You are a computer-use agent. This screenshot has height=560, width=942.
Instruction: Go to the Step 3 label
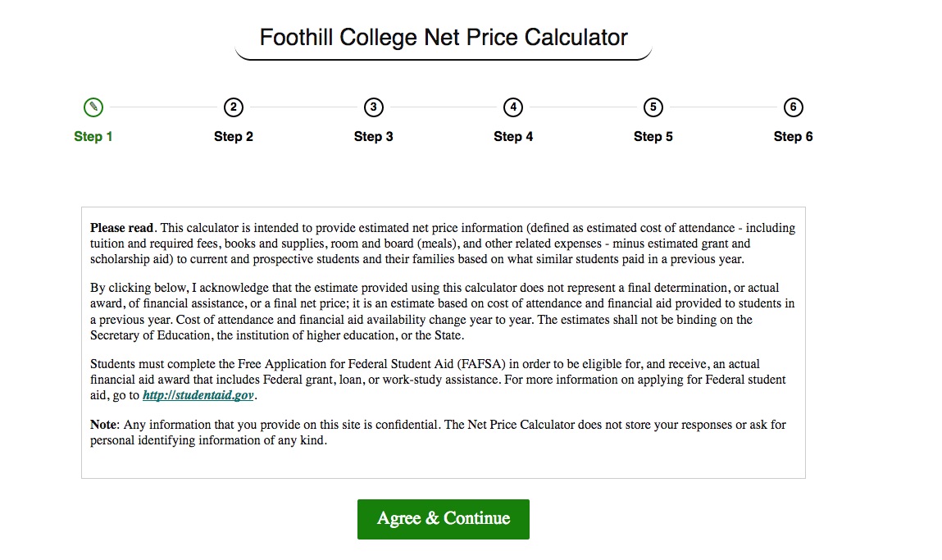tap(373, 136)
